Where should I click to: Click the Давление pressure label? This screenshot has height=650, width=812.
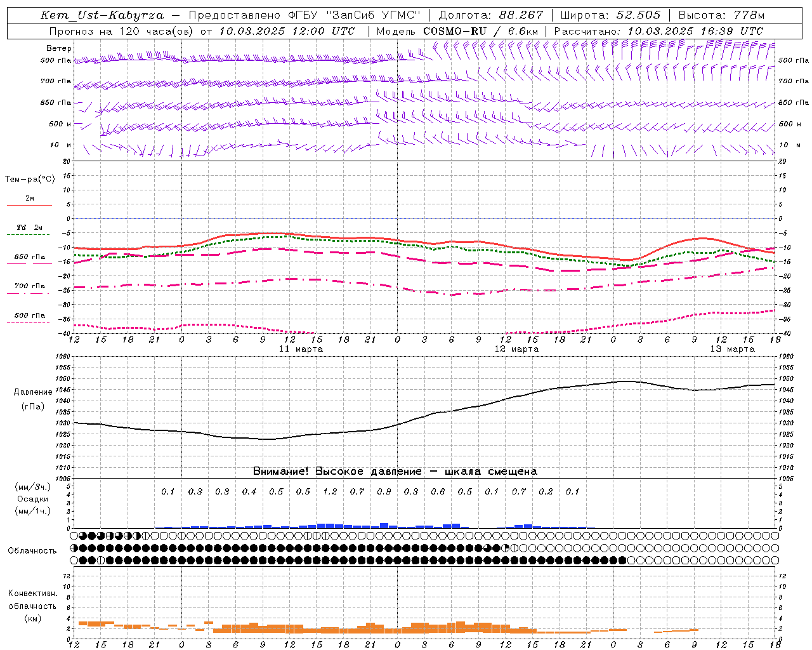click(33, 392)
